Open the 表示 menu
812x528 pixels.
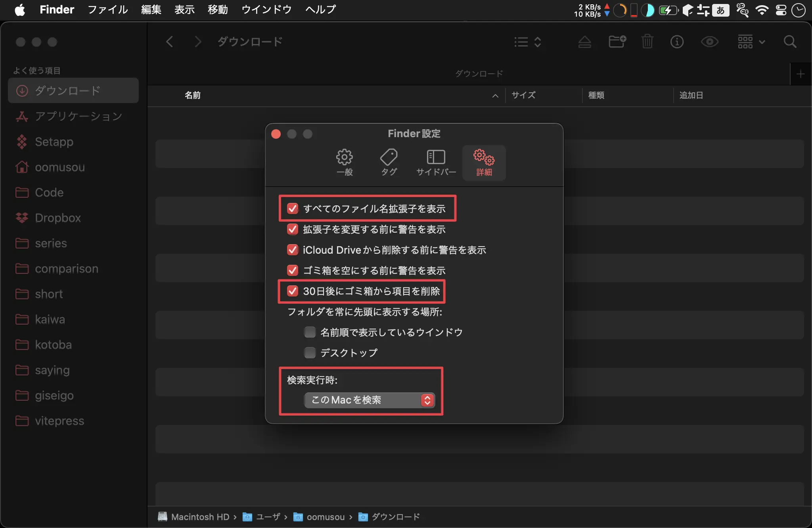coord(184,10)
